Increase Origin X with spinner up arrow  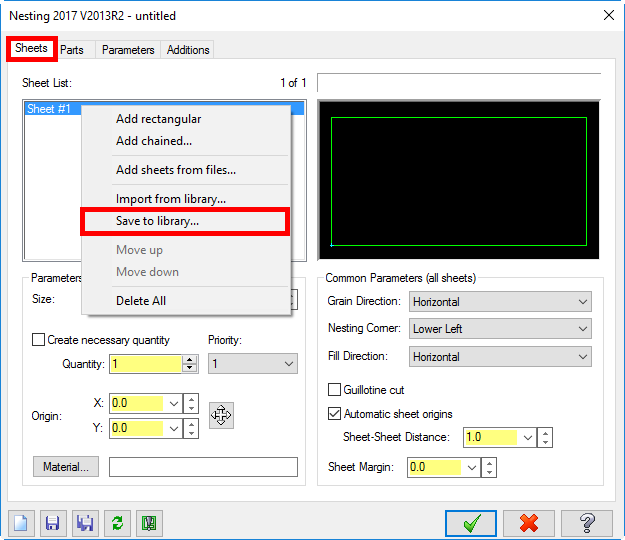click(x=191, y=399)
